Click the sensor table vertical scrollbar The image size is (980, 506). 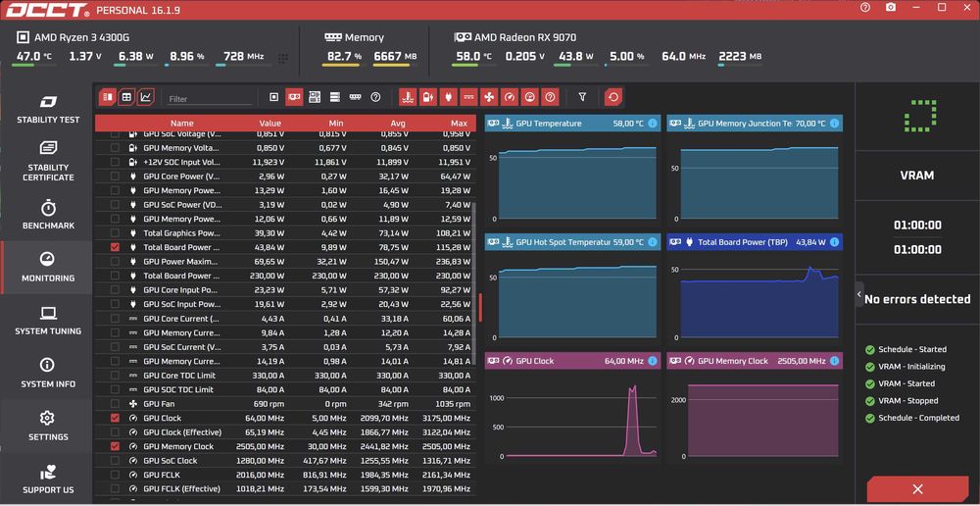[x=473, y=284]
